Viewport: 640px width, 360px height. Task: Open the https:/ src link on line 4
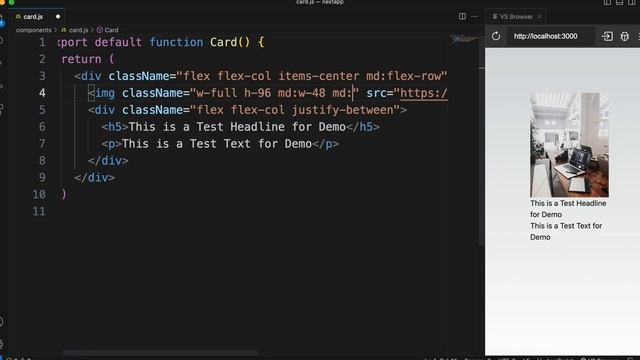(x=424, y=93)
